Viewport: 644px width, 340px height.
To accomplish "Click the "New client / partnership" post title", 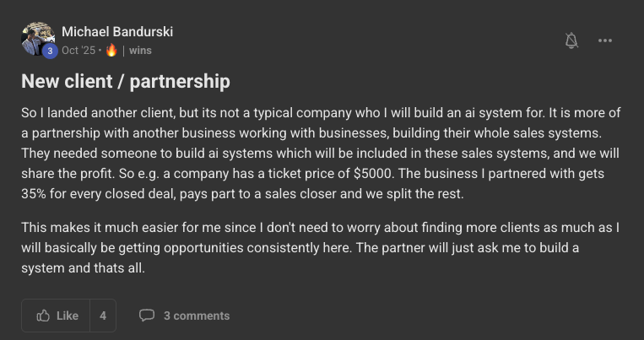I will pos(125,82).
